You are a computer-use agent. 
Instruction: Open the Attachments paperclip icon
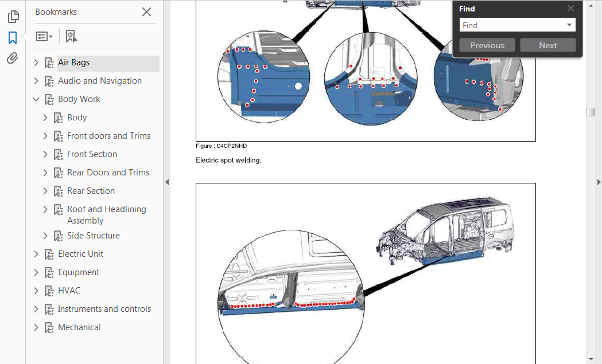coord(13,58)
